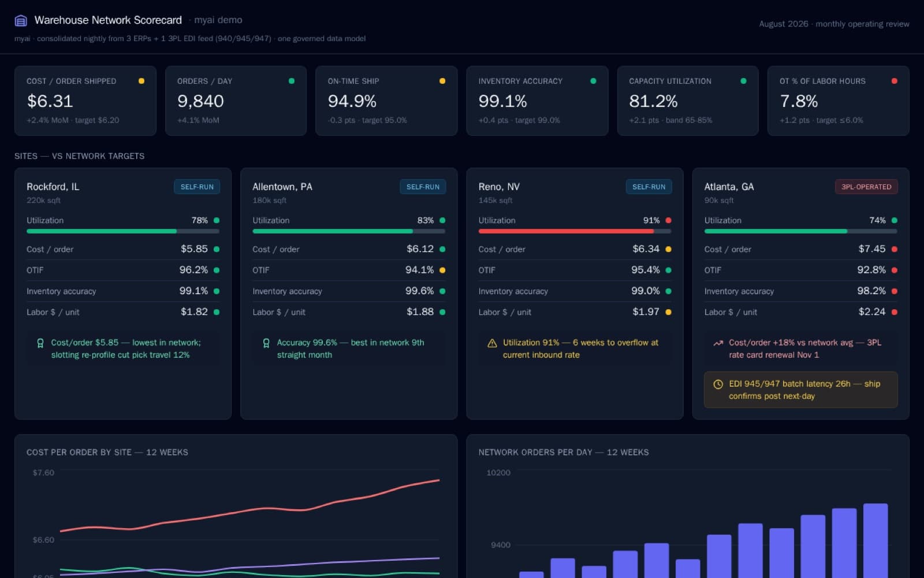Open the EDI 945/947 batch latency alert
Image resolution: width=924 pixels, height=578 pixels.
800,390
